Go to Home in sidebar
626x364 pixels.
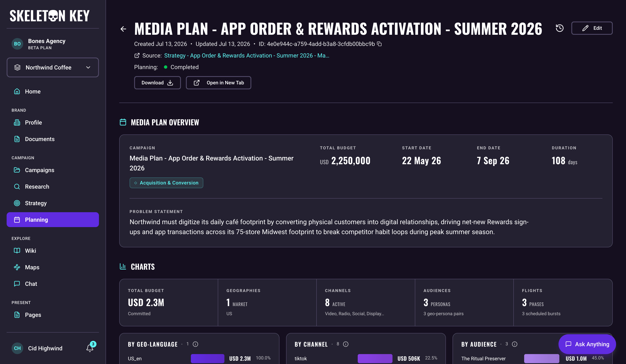(x=53, y=92)
